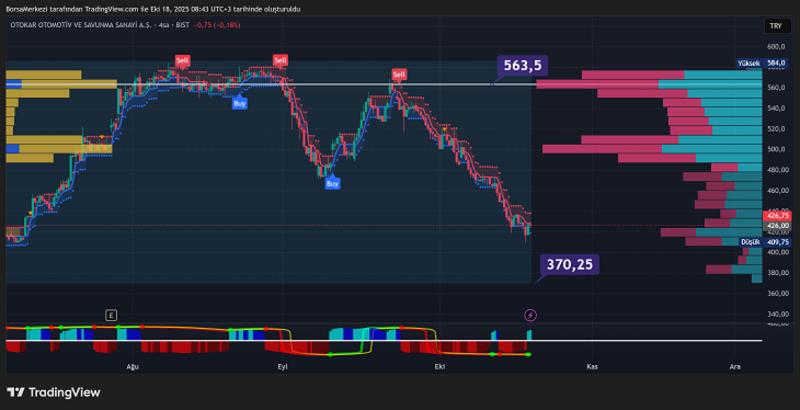Viewport: 800px width, 410px height.
Task: Open the earnings 'E' event marker
Action: (x=111, y=315)
